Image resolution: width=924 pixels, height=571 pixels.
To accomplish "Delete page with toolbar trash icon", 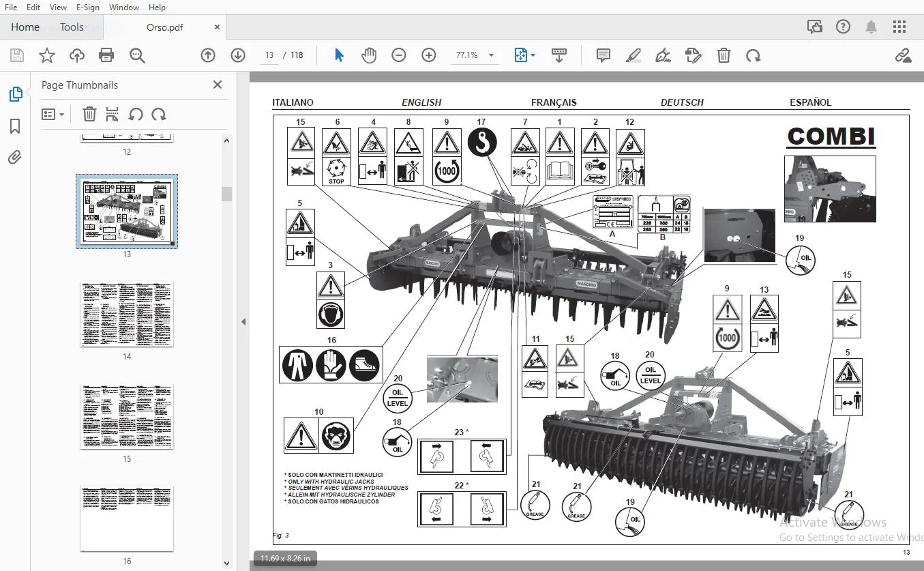I will 724,55.
